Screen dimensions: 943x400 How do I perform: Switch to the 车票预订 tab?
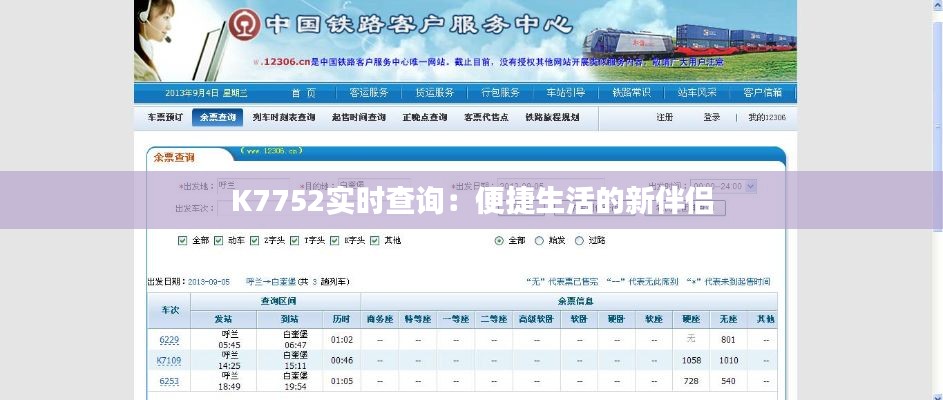(165, 118)
